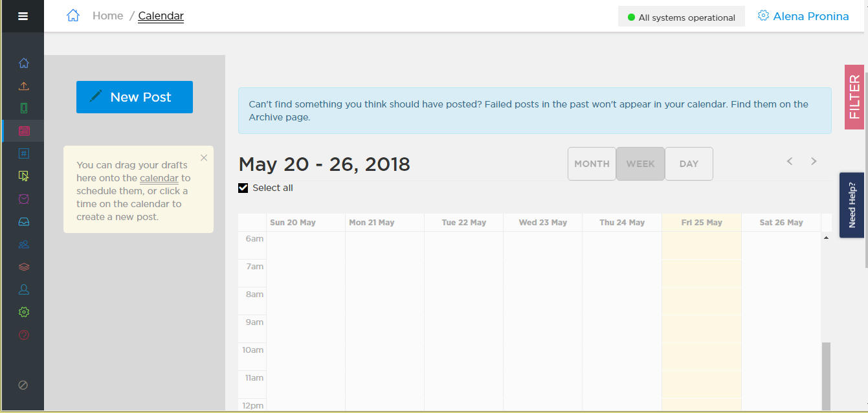868x413 pixels.
Task: Select the mobile phone icon in the sidebar
Action: (x=24, y=108)
